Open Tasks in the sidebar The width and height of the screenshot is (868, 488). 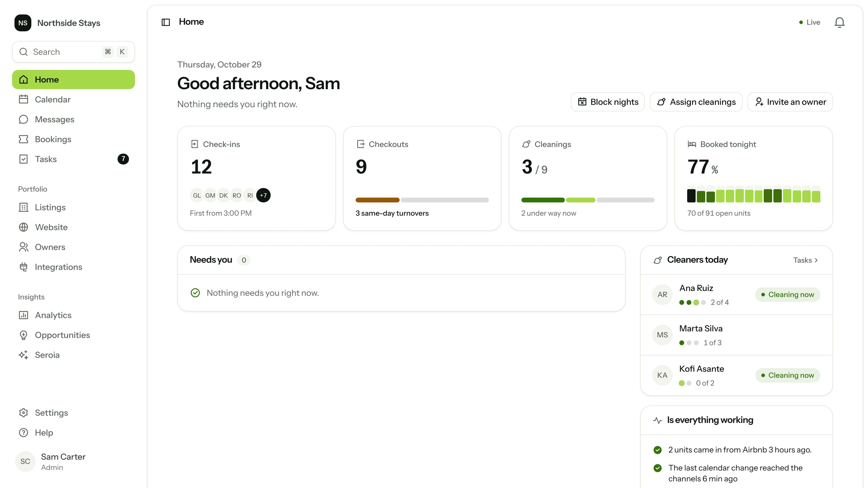(74, 159)
